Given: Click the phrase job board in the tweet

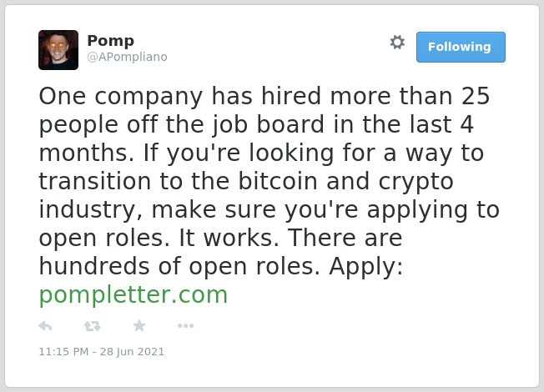Looking at the screenshot, I should tap(268, 125).
